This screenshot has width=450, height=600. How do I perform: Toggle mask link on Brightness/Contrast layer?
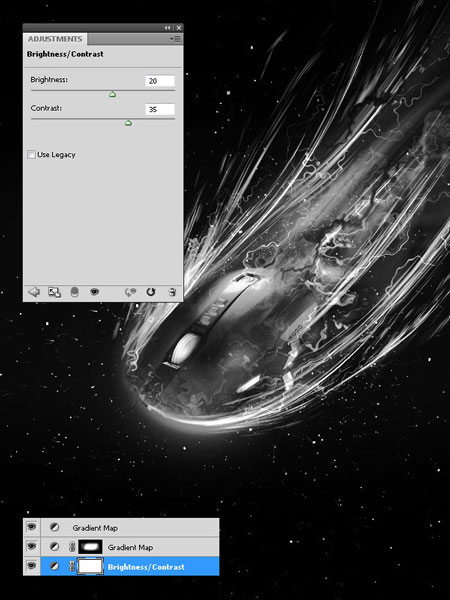(x=72, y=566)
